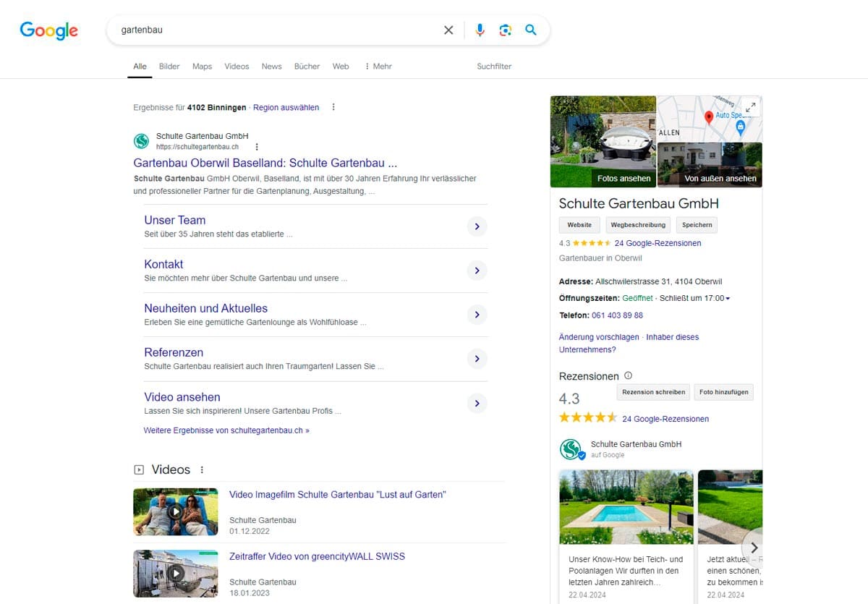Expand the Unser Team sitelink chevron
The image size is (868, 604).
click(x=476, y=226)
